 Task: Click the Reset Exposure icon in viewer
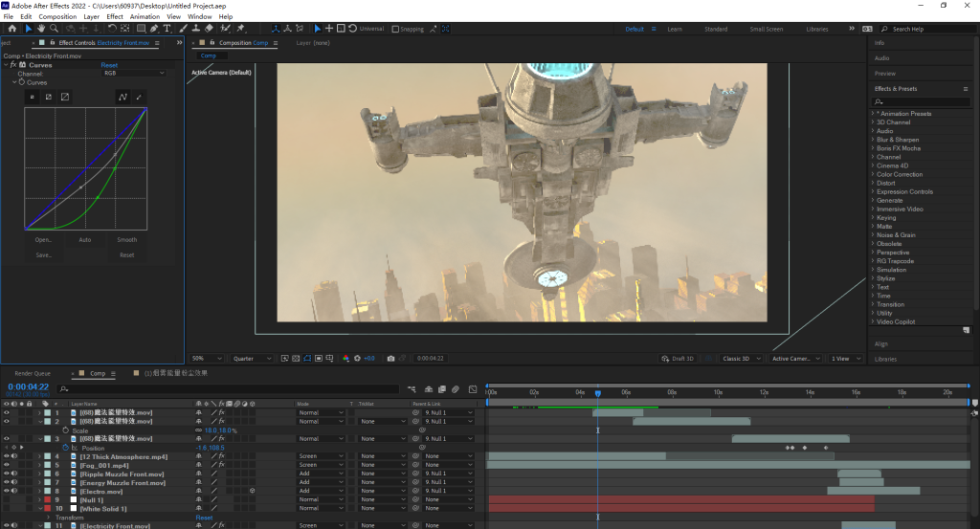pyautogui.click(x=358, y=359)
